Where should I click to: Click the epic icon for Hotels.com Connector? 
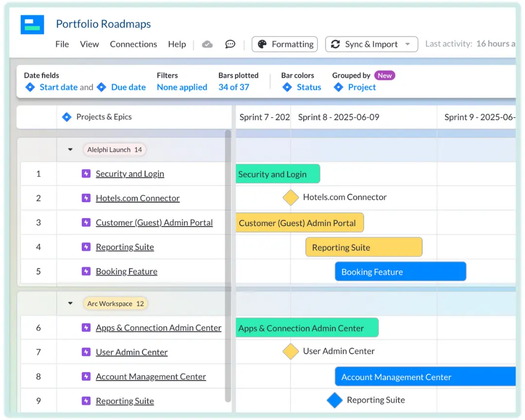(x=86, y=198)
